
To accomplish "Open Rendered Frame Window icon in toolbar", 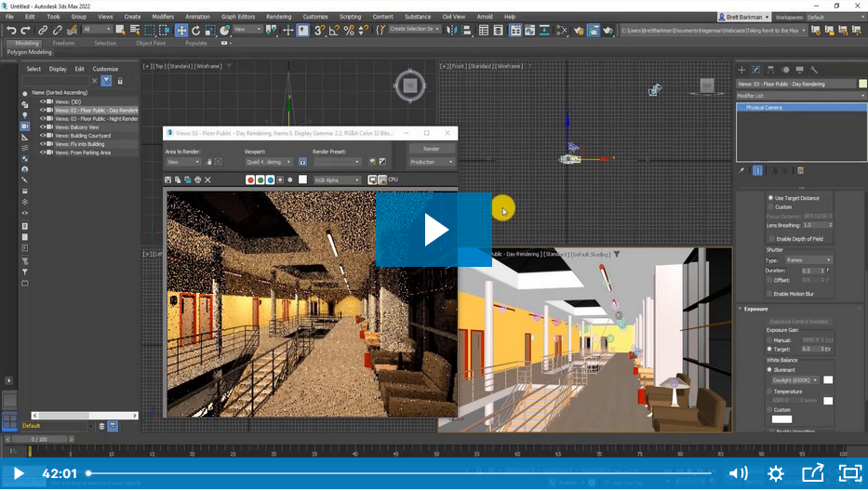I will click(593, 31).
